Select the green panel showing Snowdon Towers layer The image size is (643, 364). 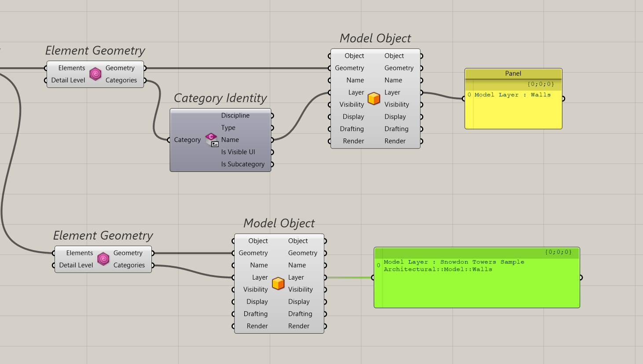[477, 278]
